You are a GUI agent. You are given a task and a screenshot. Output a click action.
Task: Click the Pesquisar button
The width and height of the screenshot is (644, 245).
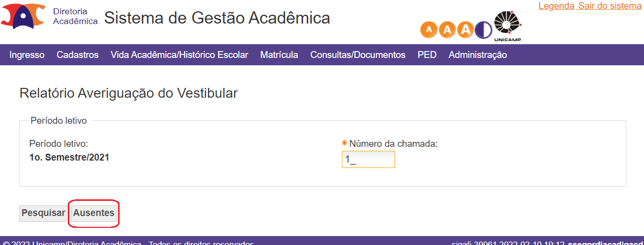(43, 213)
